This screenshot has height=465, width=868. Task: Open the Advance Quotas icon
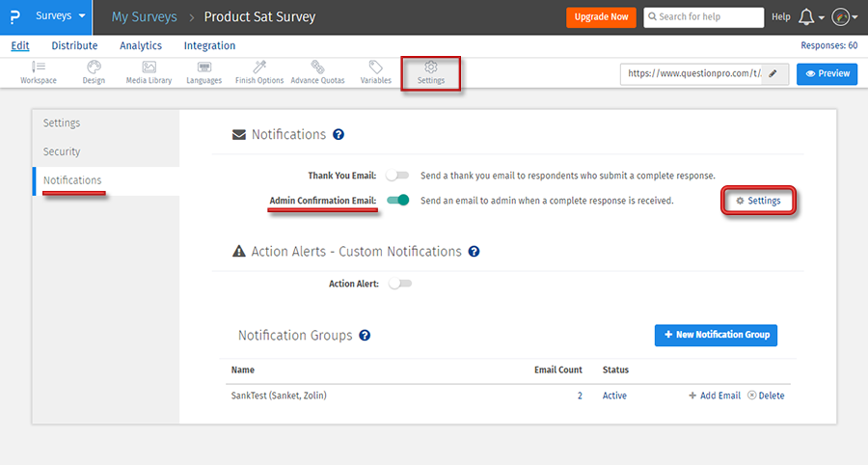tap(318, 68)
